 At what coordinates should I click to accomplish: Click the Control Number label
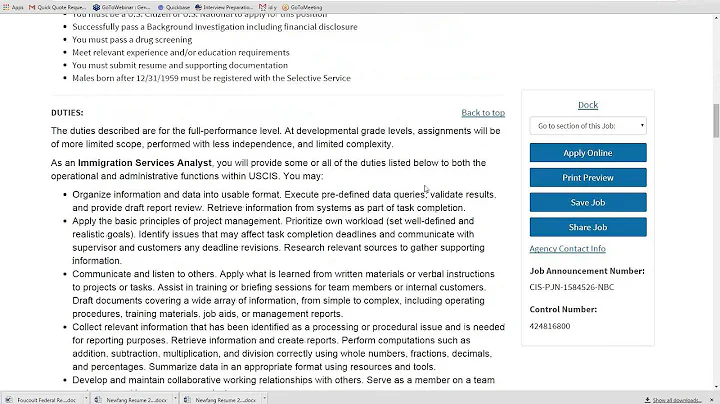point(563,309)
